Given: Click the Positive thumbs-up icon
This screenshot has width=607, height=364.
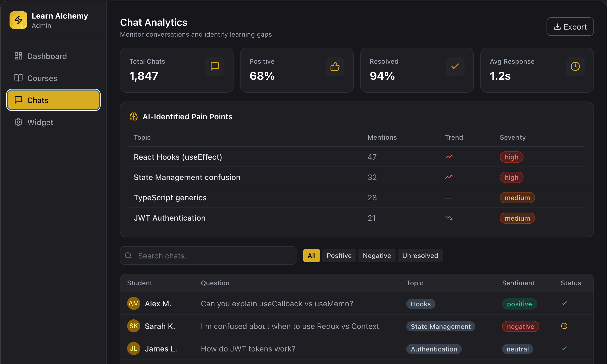Looking at the screenshot, I should 335,66.
